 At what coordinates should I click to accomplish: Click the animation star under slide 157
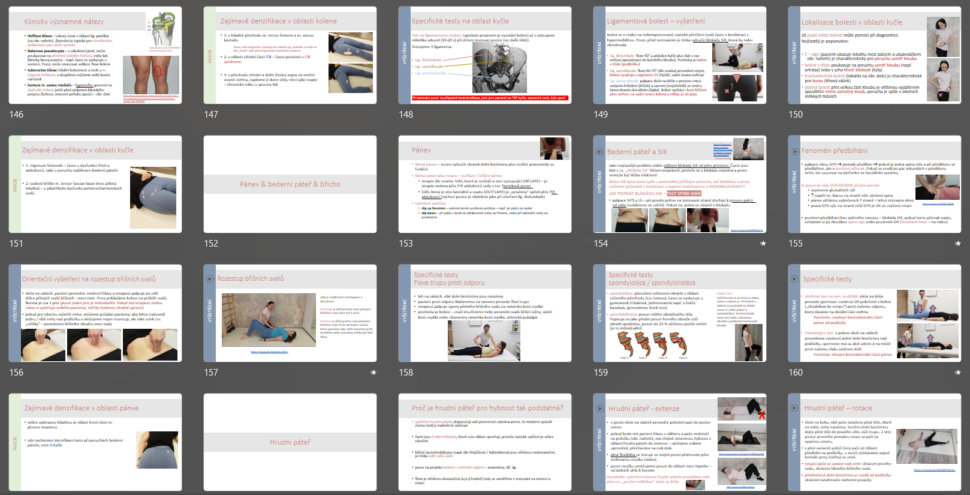[x=374, y=372]
